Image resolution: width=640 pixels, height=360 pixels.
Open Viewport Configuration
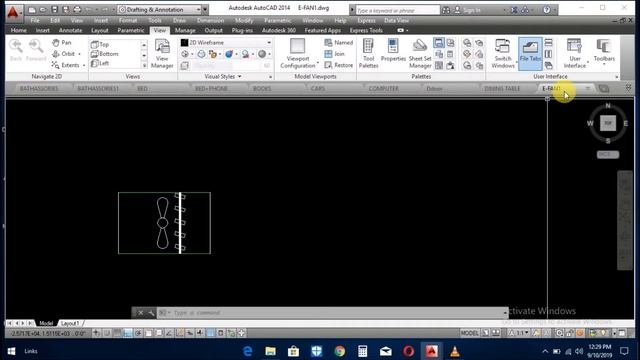(x=298, y=54)
